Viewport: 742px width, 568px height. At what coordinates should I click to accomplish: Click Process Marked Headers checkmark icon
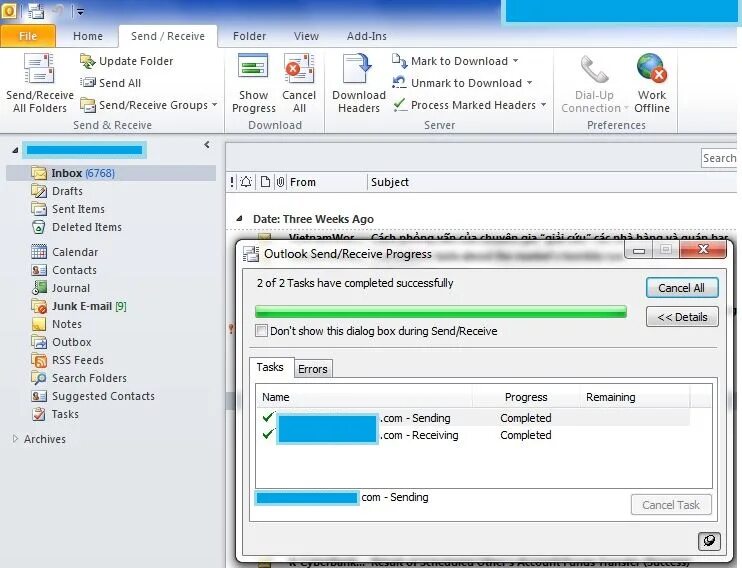tap(400, 105)
